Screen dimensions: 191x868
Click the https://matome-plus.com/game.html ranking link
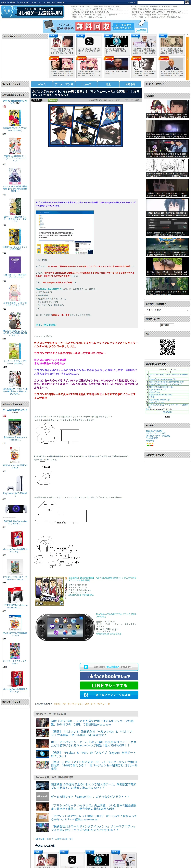click(x=166, y=382)
